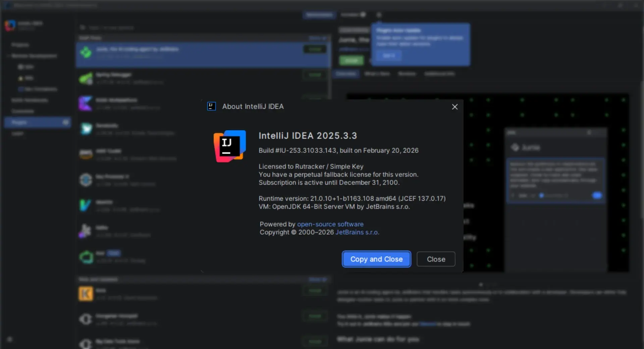Screen dimensions: 644x349
Task: Select Plugins in the left sidebar
Action: click(x=19, y=122)
